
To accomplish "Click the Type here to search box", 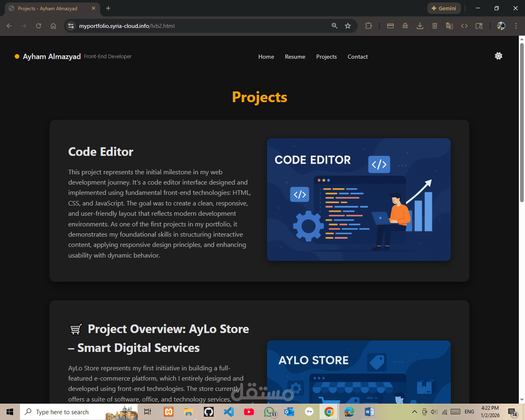I will (79, 412).
